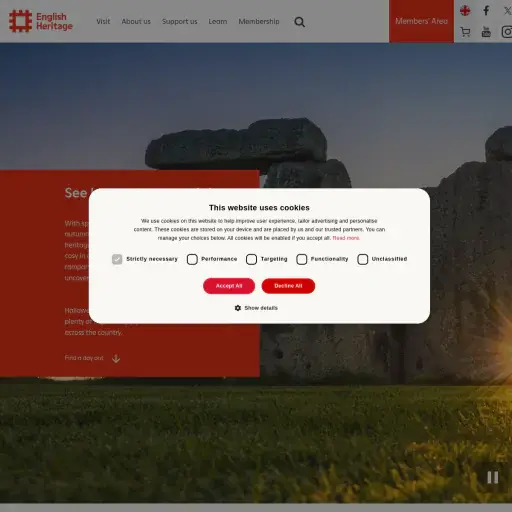Click the England flag language icon
This screenshot has width=512, height=512.
pos(465,11)
